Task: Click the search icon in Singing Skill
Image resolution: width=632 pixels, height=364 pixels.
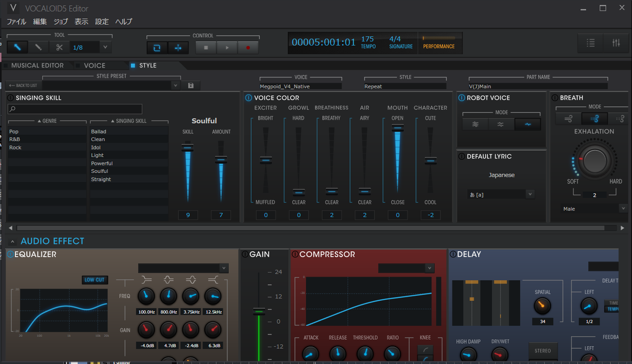Action: [x=13, y=109]
